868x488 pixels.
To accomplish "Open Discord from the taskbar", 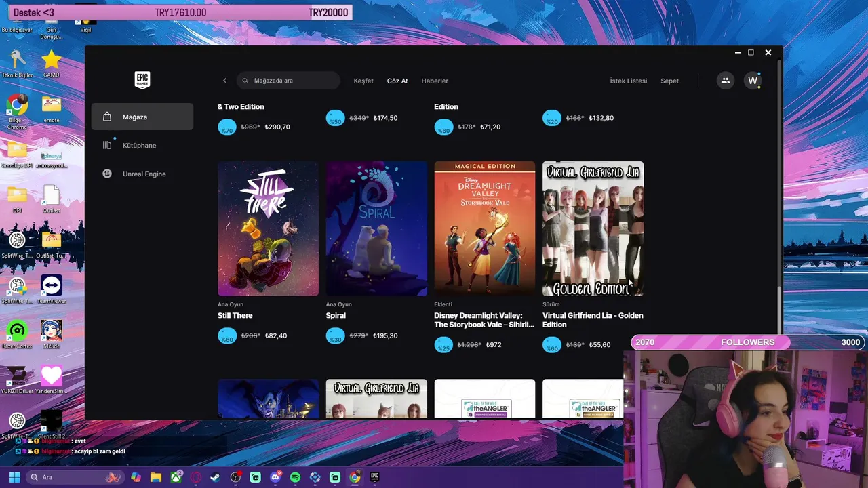I will pos(275,477).
